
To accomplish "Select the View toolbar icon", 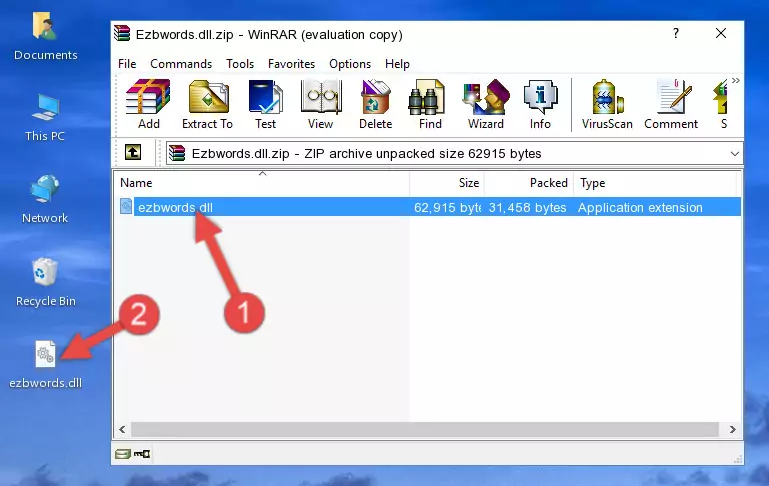I will pyautogui.click(x=321, y=104).
